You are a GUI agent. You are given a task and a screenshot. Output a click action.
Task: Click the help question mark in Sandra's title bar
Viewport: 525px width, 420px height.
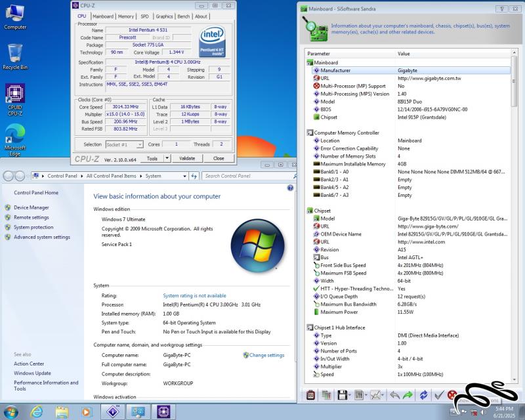pos(502,9)
